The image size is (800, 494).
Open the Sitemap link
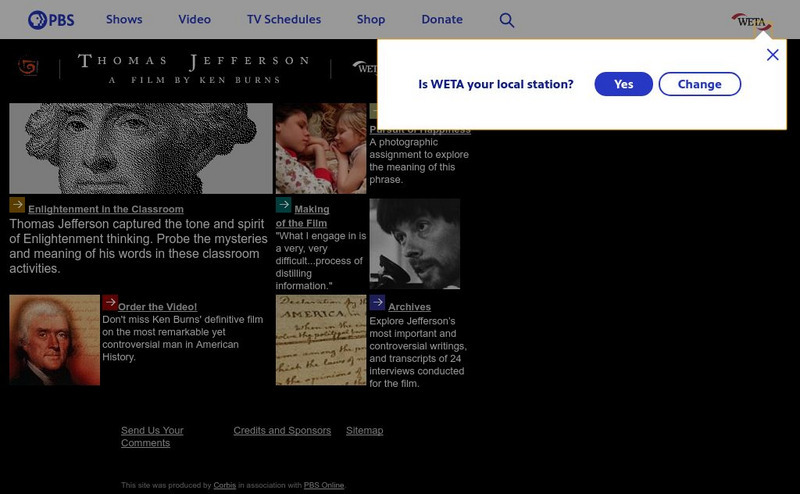pos(364,430)
